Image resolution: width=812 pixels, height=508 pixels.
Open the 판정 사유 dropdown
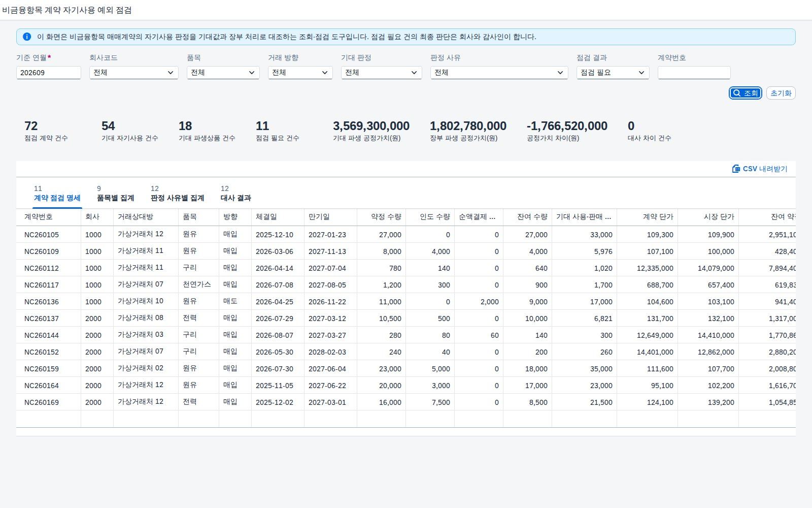499,73
